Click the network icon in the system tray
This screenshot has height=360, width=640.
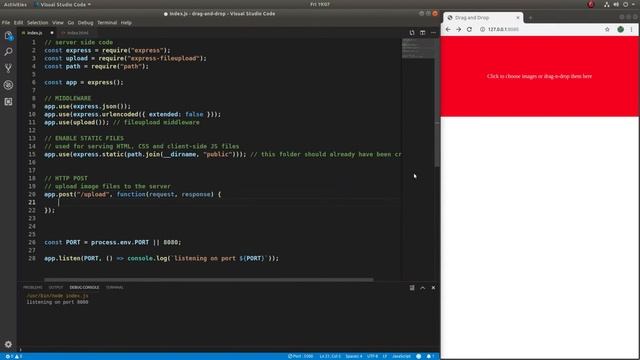(x=607, y=4)
